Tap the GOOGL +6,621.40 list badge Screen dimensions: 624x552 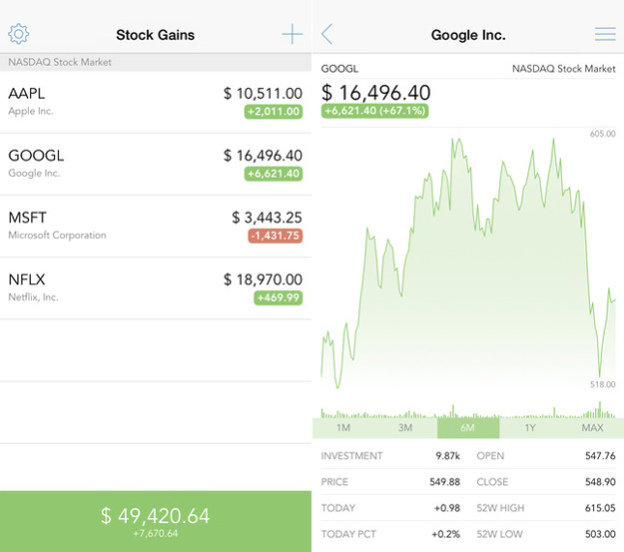[273, 174]
